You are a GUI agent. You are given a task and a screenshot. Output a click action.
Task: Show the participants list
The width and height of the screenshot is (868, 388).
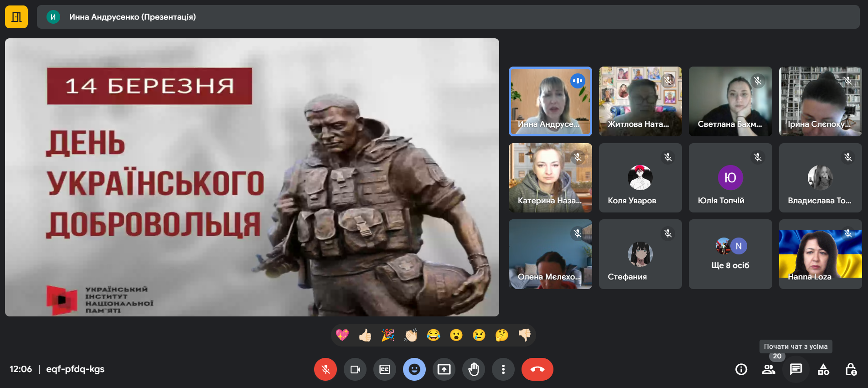[x=768, y=369]
